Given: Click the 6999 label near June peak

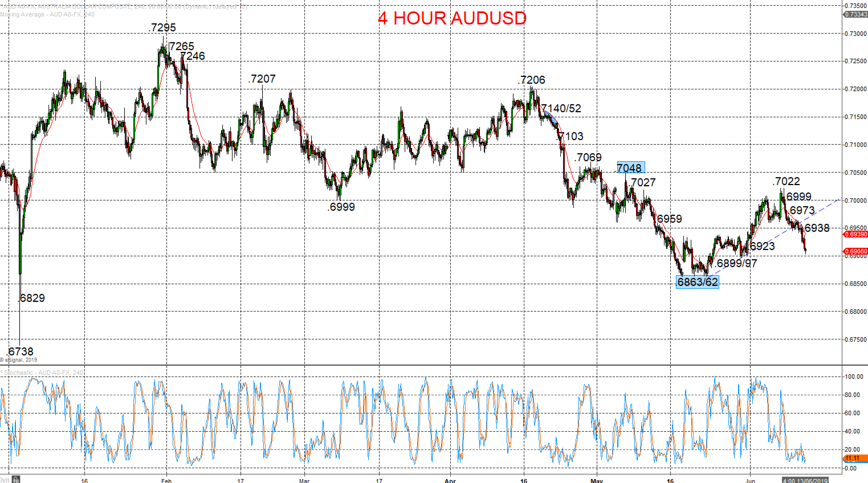Looking at the screenshot, I should [x=799, y=197].
